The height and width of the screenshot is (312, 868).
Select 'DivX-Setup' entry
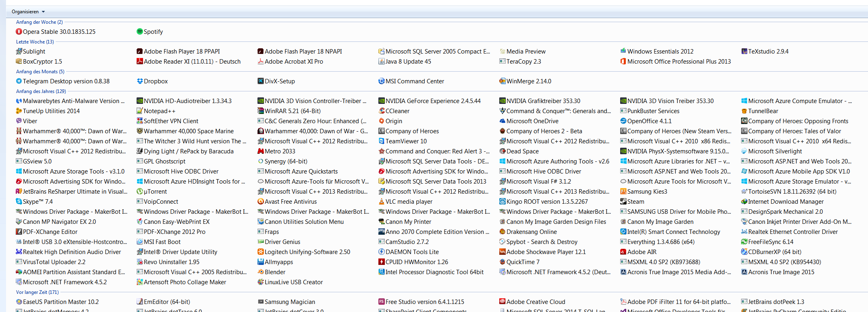click(276, 81)
